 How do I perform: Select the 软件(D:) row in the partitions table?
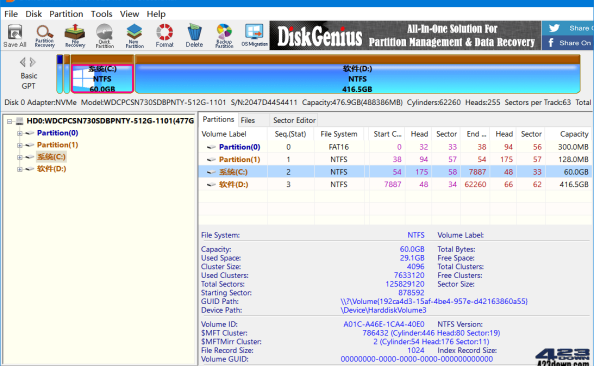pos(395,185)
